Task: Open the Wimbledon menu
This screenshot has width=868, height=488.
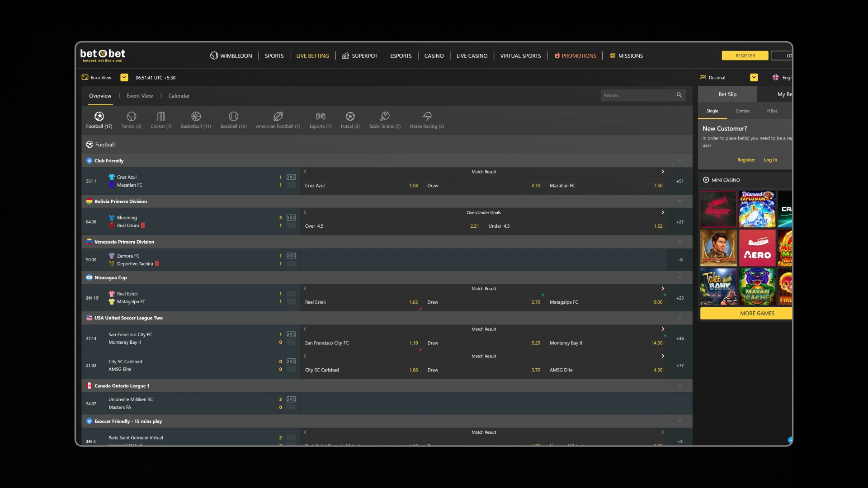Action: [231, 56]
